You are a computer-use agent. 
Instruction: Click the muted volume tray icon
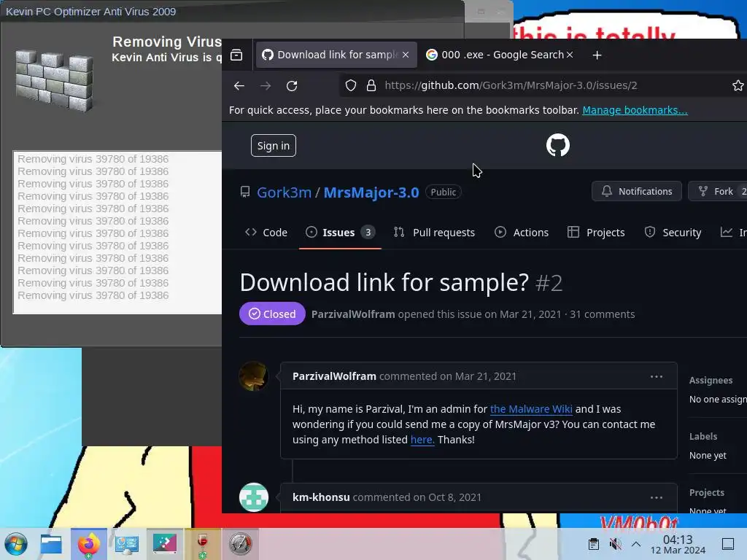pos(615,544)
